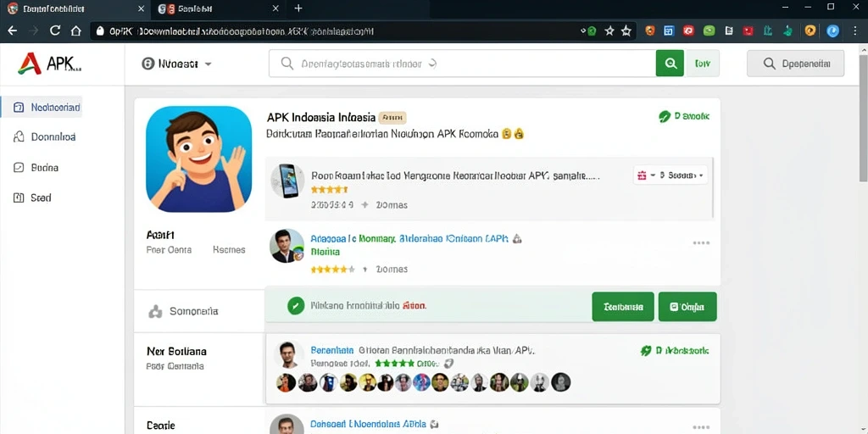
Task: Open the smartphone thumbnail in first listing
Action: coord(287,181)
